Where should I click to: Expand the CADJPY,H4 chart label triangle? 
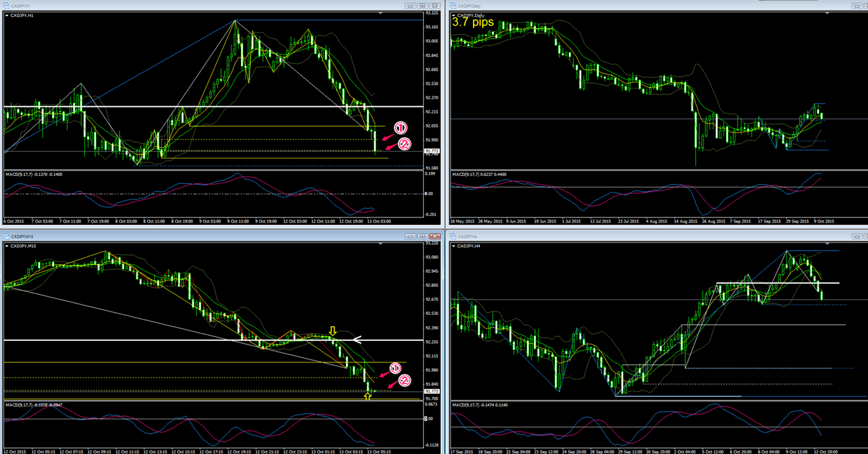pos(454,246)
